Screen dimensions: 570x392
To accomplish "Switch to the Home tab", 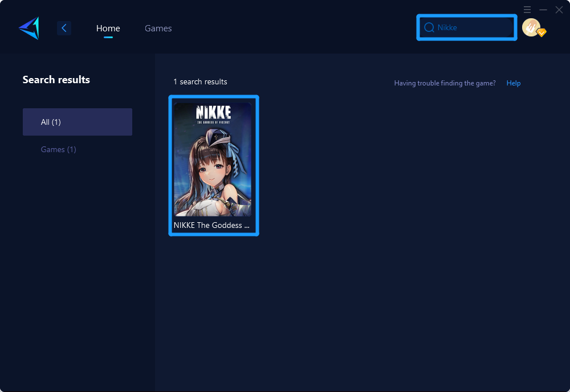I will click(x=108, y=28).
